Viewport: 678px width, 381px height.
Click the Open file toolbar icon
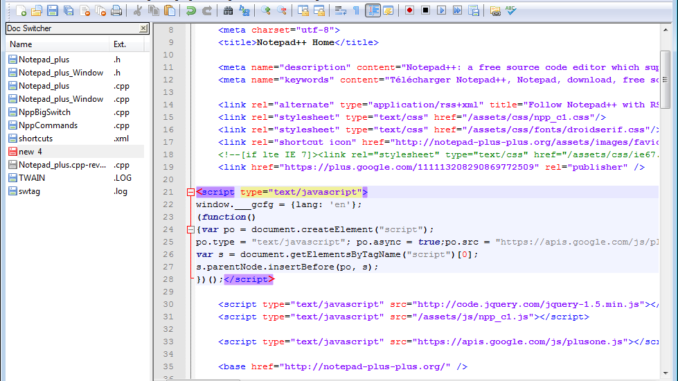(x=37, y=11)
